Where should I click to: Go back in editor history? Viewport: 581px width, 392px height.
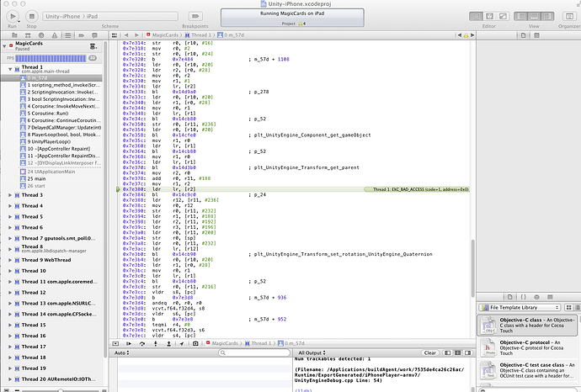pos(126,35)
